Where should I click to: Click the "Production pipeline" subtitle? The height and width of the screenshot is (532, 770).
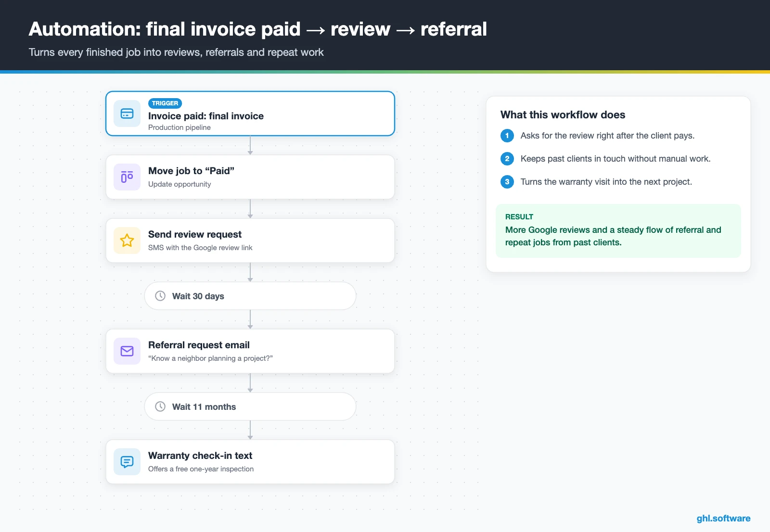(x=180, y=127)
